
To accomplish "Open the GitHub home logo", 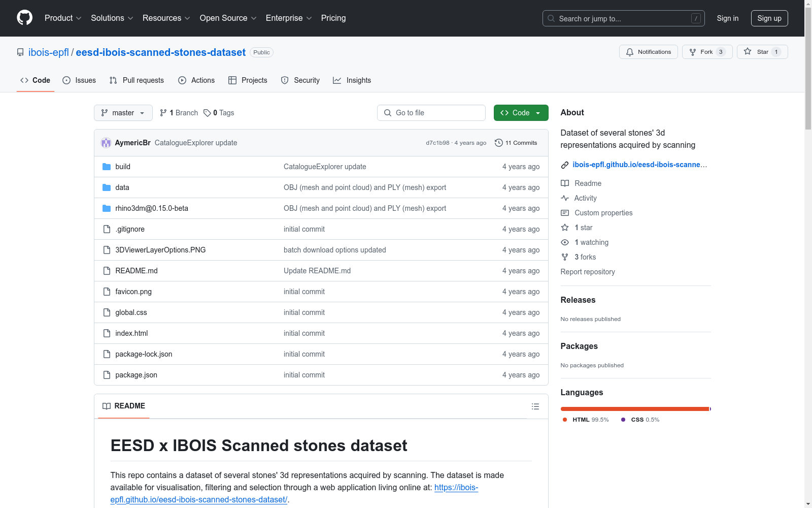I will (24, 18).
